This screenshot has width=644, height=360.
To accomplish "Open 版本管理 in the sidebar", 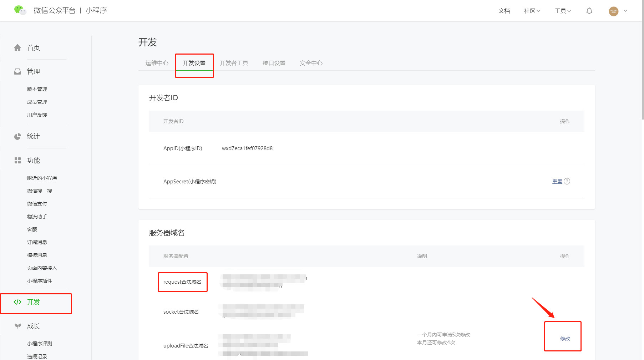I will (37, 89).
